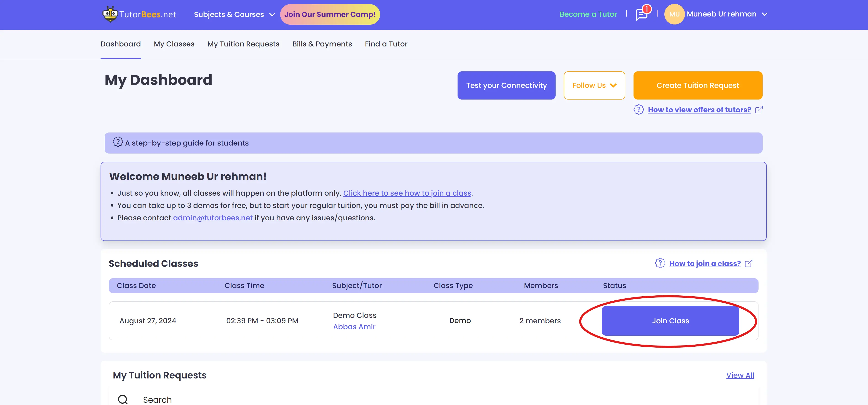This screenshot has width=868, height=405.
Task: Click the Bills & Payments menu item
Action: (x=322, y=44)
